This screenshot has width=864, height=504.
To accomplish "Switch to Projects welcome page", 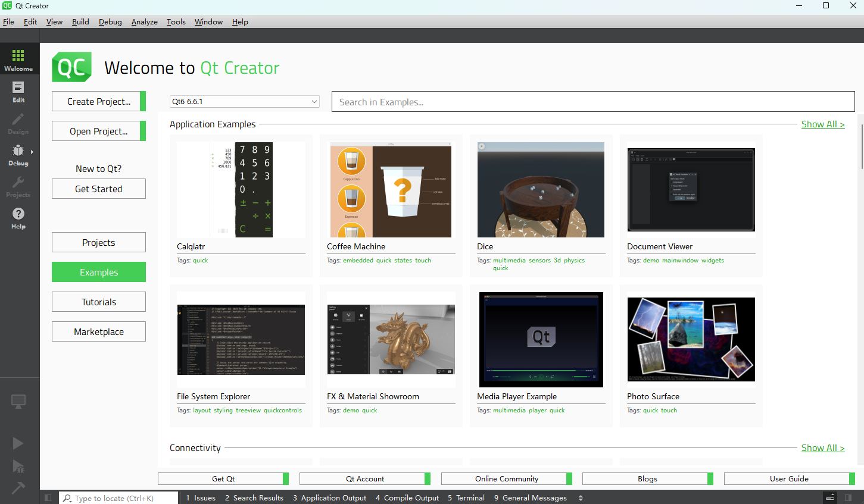I will (99, 242).
